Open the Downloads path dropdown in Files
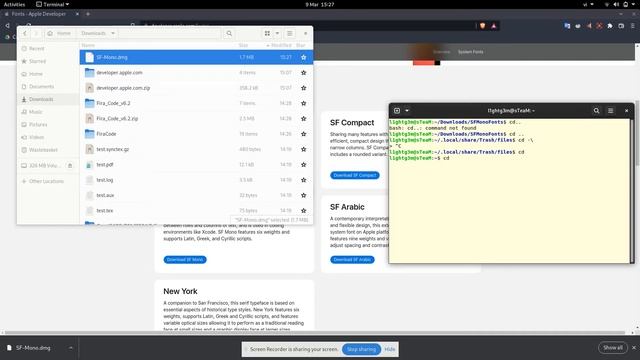The width and height of the screenshot is (640, 360). [x=98, y=33]
